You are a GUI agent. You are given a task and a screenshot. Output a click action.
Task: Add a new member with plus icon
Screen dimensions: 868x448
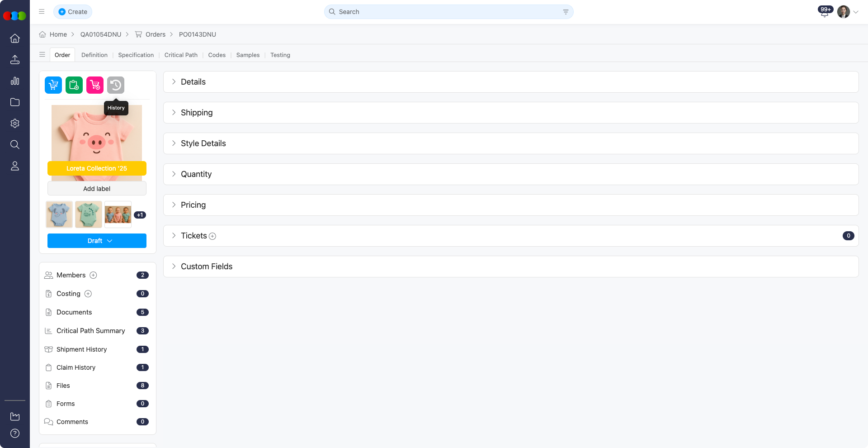pyautogui.click(x=93, y=275)
